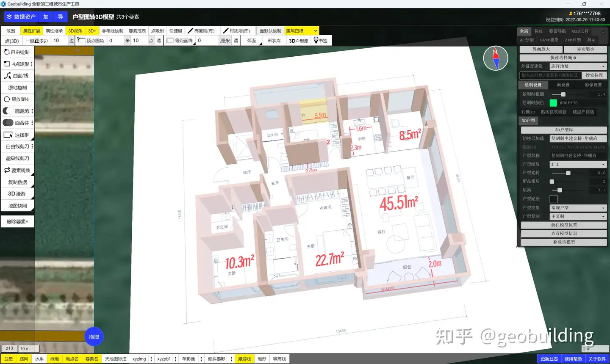Switch to the 要素导航 tab
Image resolution: width=610 pixels, height=364 pixels.
click(557, 31)
